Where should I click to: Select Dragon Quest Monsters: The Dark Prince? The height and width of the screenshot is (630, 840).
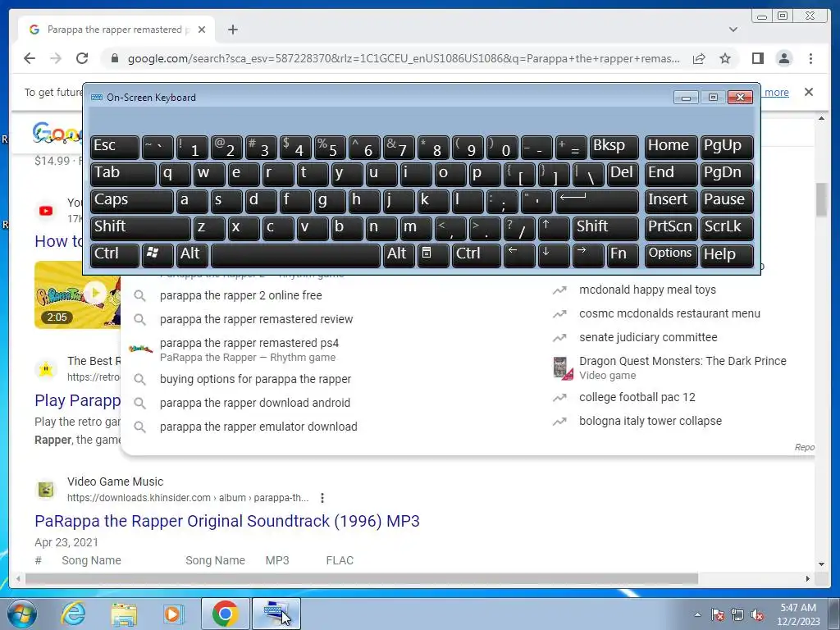click(682, 367)
